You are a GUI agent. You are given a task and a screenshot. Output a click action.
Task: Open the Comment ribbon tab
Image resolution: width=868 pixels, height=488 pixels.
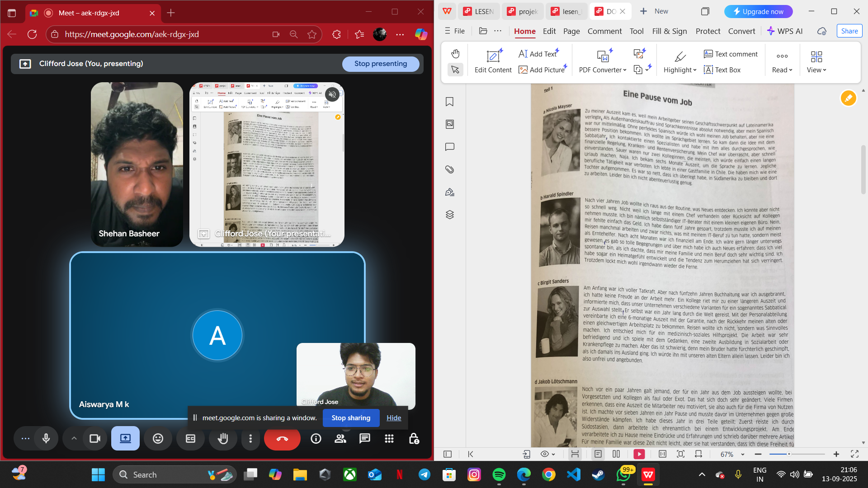click(604, 31)
